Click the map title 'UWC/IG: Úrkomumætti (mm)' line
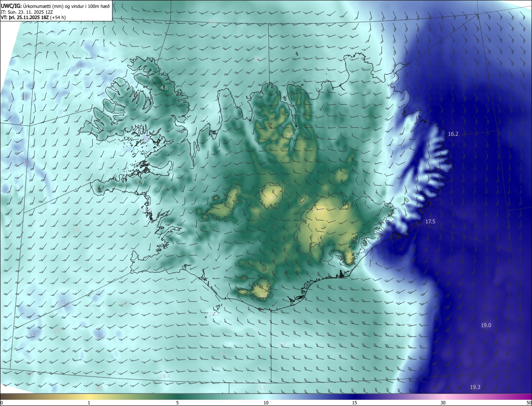The width and height of the screenshot is (532, 406). coord(55,5)
